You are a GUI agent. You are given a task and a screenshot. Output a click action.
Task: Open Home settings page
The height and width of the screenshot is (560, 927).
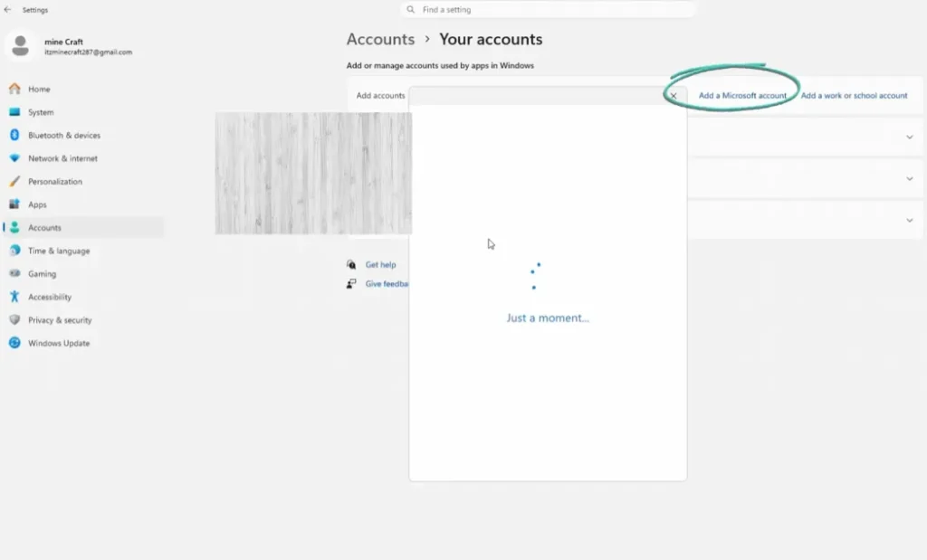39,90
